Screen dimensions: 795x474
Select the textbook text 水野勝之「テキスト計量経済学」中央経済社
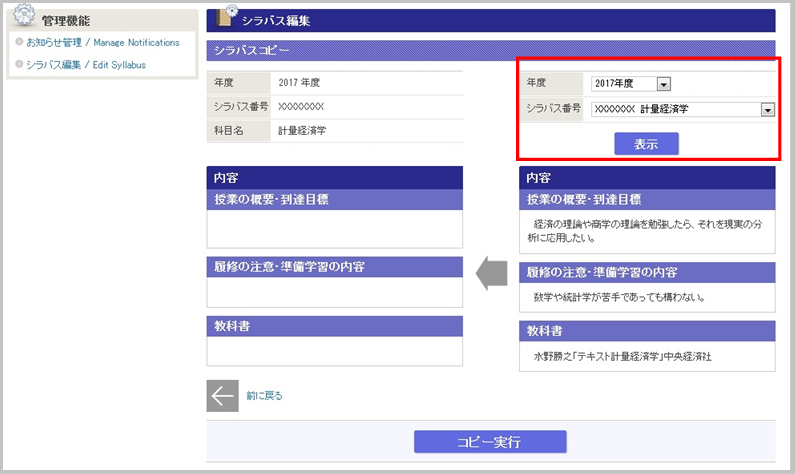[623, 356]
